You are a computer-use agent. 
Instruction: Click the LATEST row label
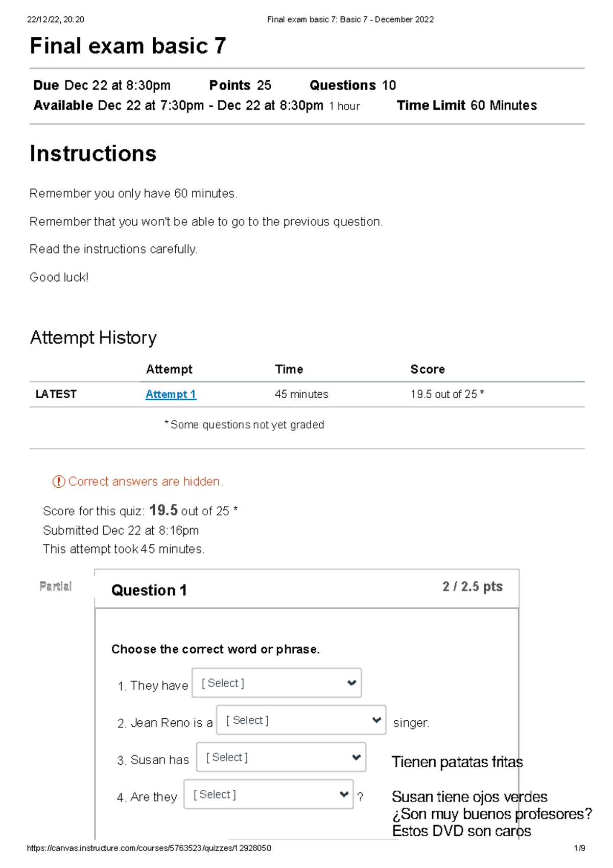(x=56, y=394)
